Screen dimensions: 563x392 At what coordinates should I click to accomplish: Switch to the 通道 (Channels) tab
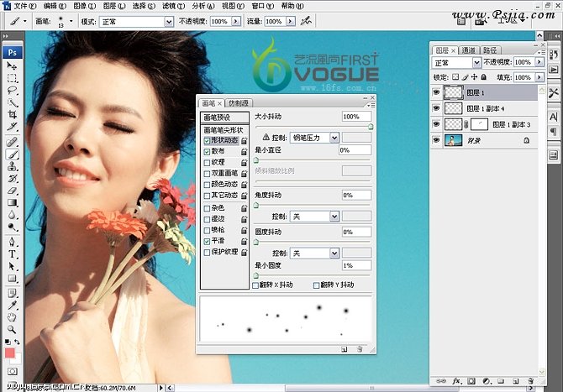[x=469, y=50]
